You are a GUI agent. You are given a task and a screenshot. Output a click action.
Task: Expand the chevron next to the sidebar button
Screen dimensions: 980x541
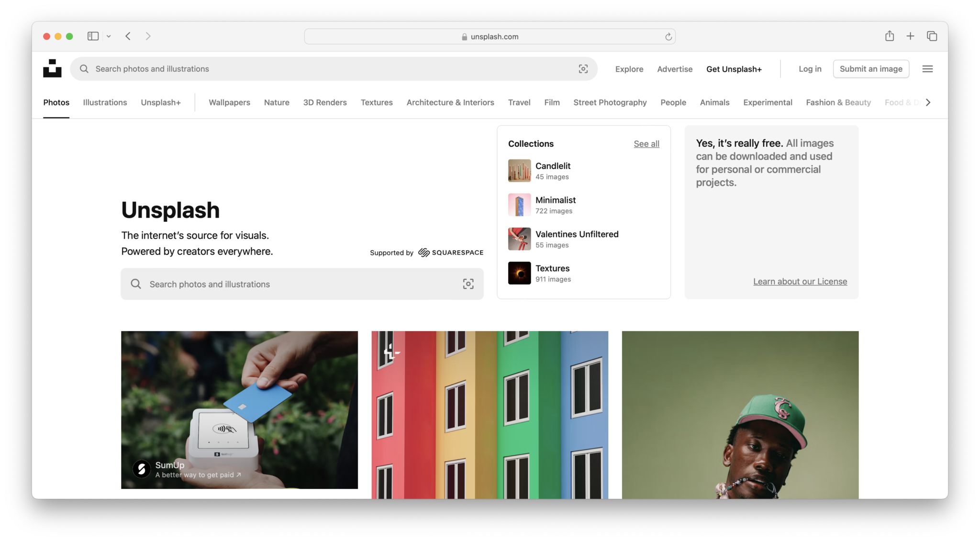109,36
